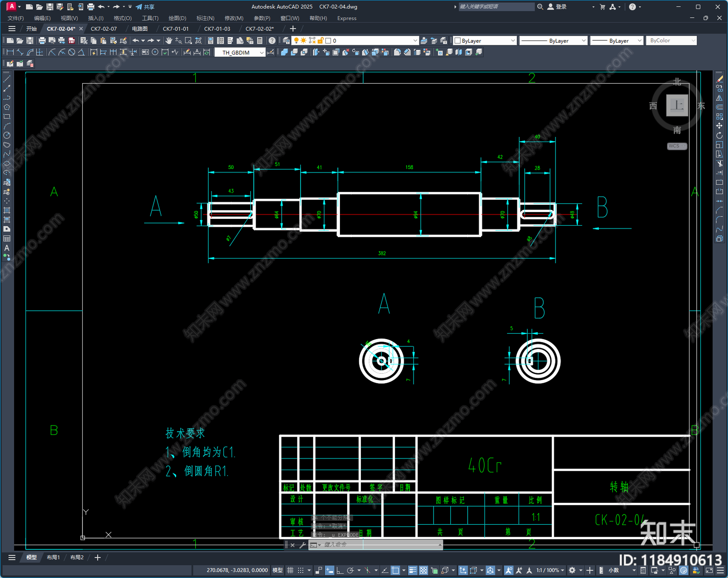Click the Rotate tool in modify toolbar

(719, 135)
